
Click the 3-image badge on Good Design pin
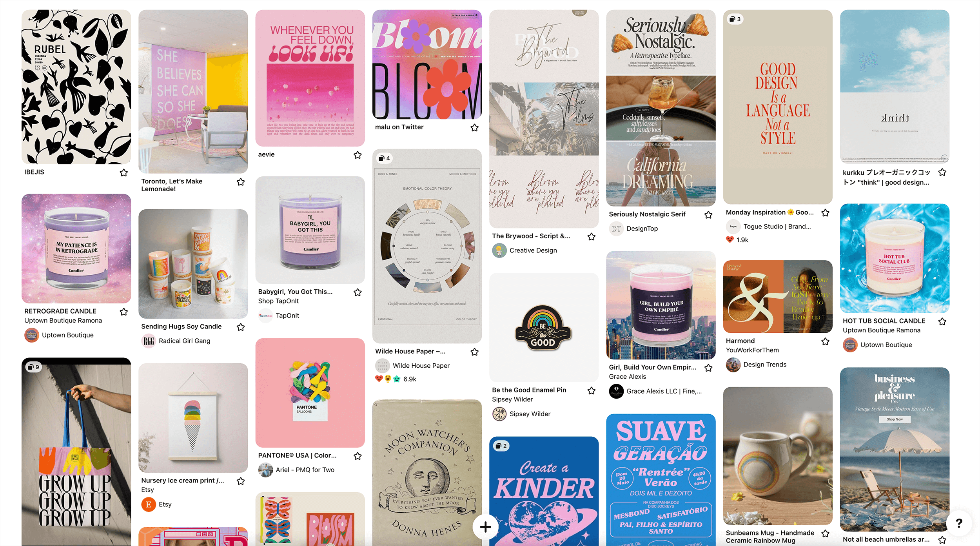tap(735, 19)
